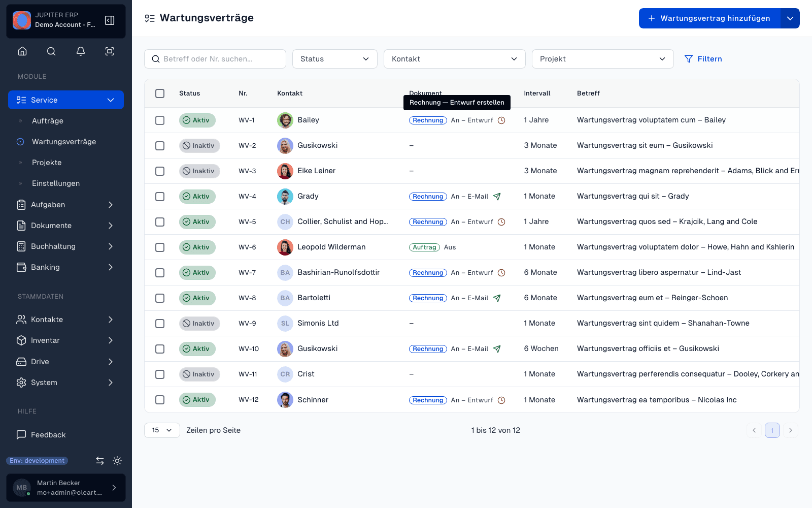Open Aufträge in the Service submenu
This screenshot has width=812, height=508.
48,121
